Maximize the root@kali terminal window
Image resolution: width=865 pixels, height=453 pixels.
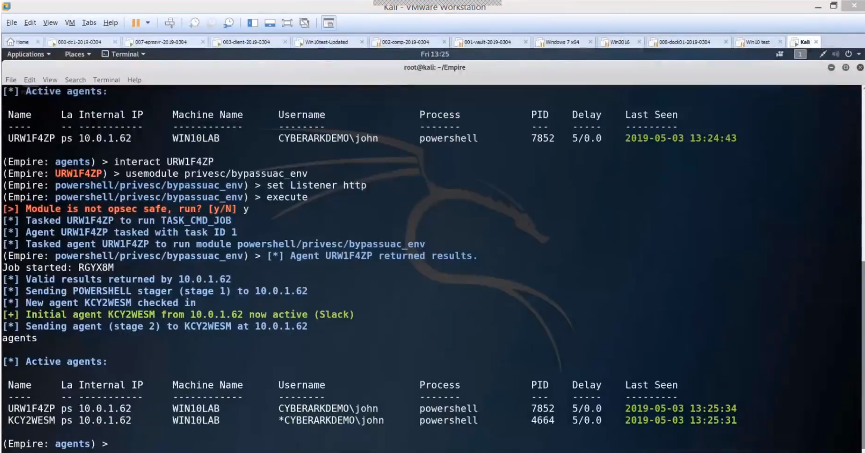pyautogui.click(x=845, y=67)
